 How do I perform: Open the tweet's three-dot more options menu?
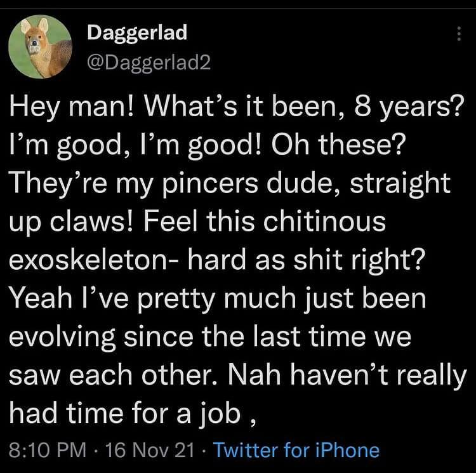tap(459, 35)
